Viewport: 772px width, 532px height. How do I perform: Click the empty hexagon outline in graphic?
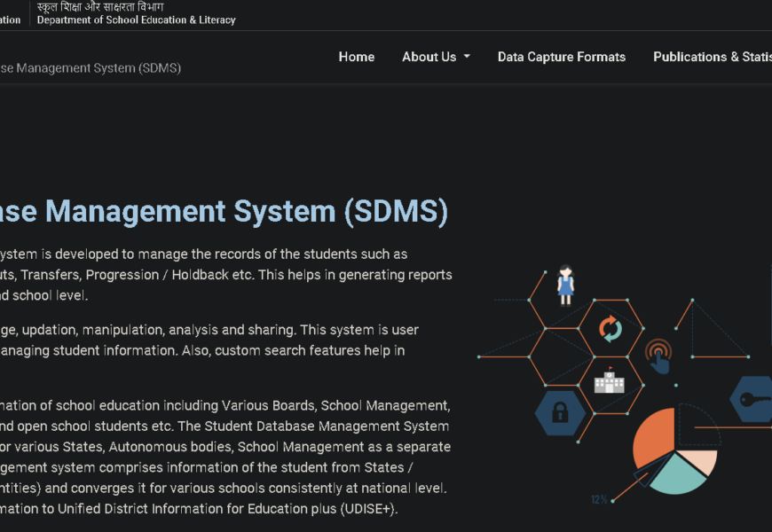(559, 356)
